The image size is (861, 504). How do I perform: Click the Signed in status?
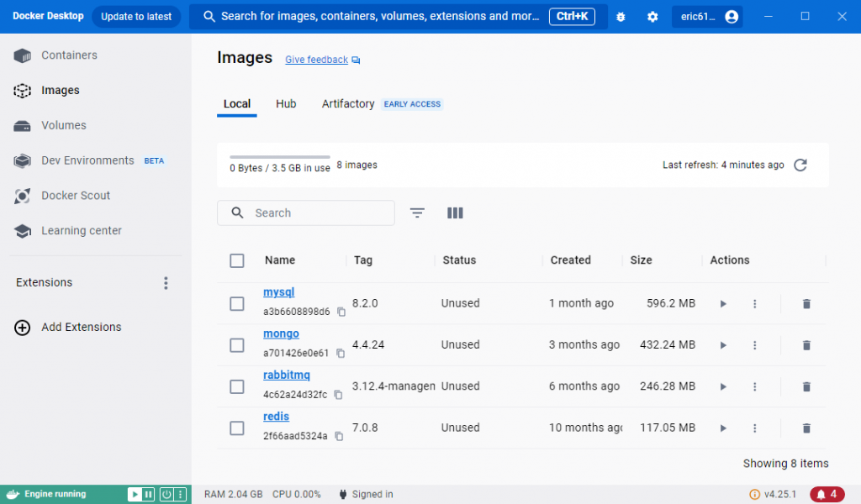[366, 494]
